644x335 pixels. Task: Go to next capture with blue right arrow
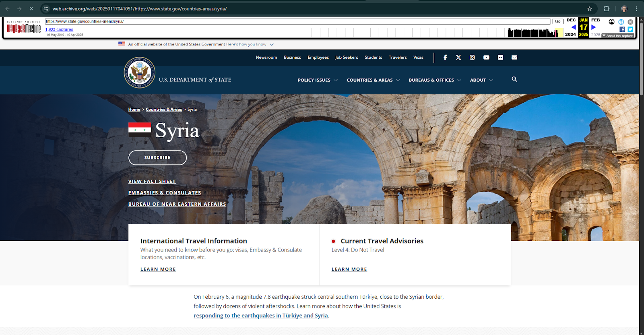click(593, 27)
